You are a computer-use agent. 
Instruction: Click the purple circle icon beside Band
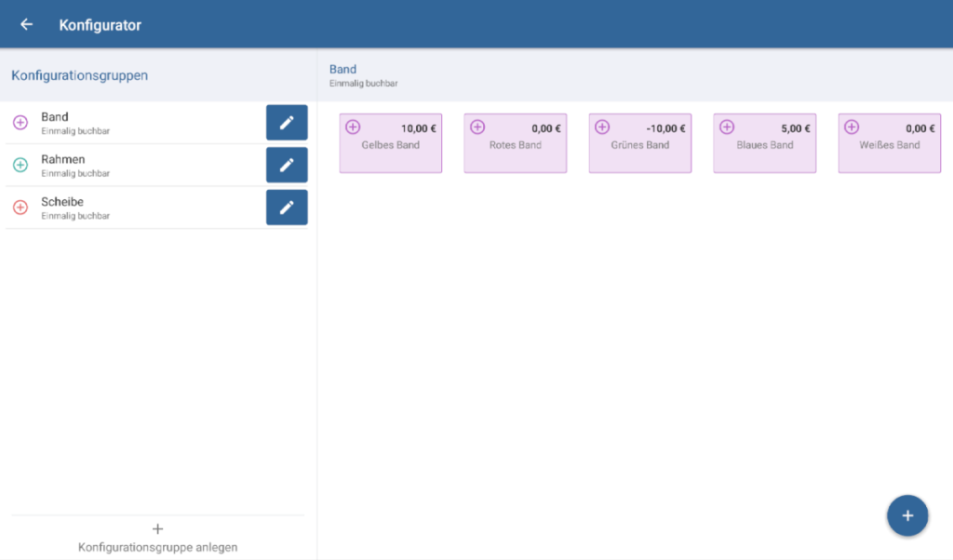20,123
